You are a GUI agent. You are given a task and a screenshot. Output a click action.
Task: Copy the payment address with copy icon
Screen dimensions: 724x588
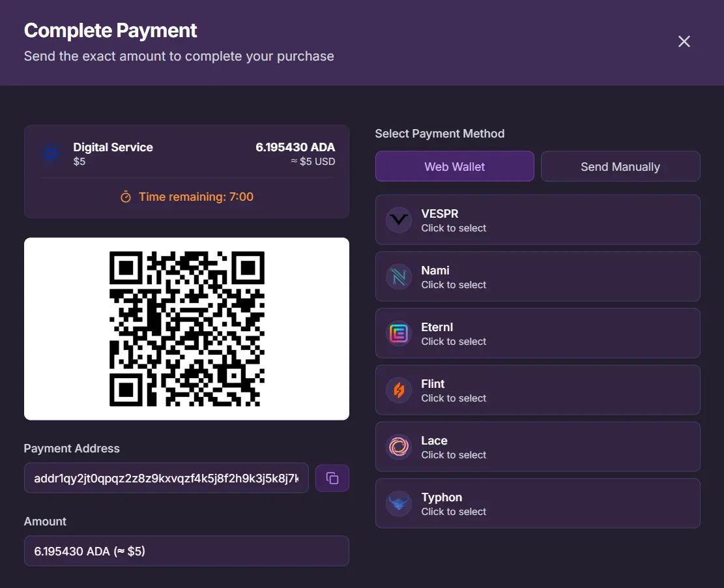point(332,478)
